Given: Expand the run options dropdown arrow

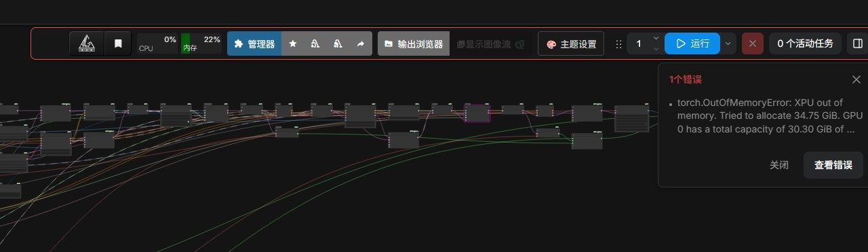Looking at the screenshot, I should point(728,43).
